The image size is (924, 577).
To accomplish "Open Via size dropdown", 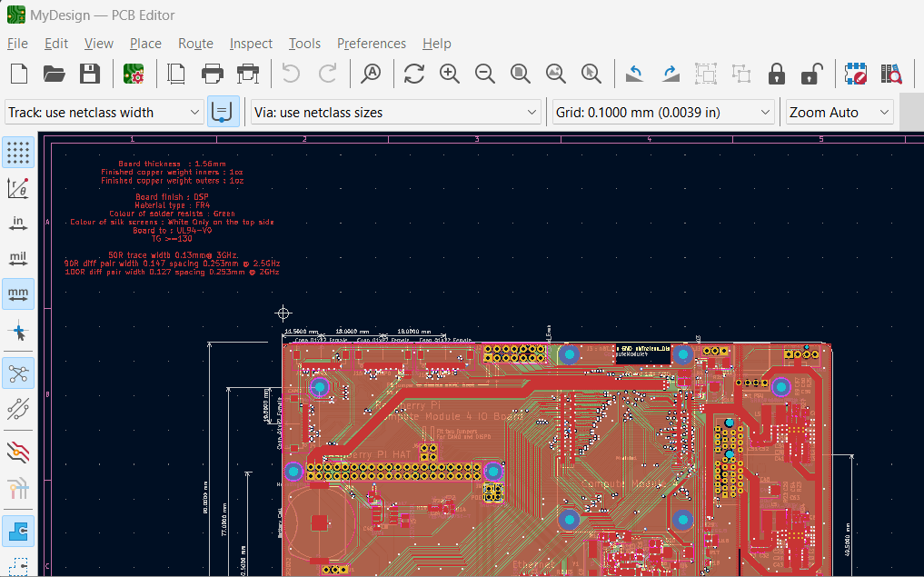I will tap(396, 112).
